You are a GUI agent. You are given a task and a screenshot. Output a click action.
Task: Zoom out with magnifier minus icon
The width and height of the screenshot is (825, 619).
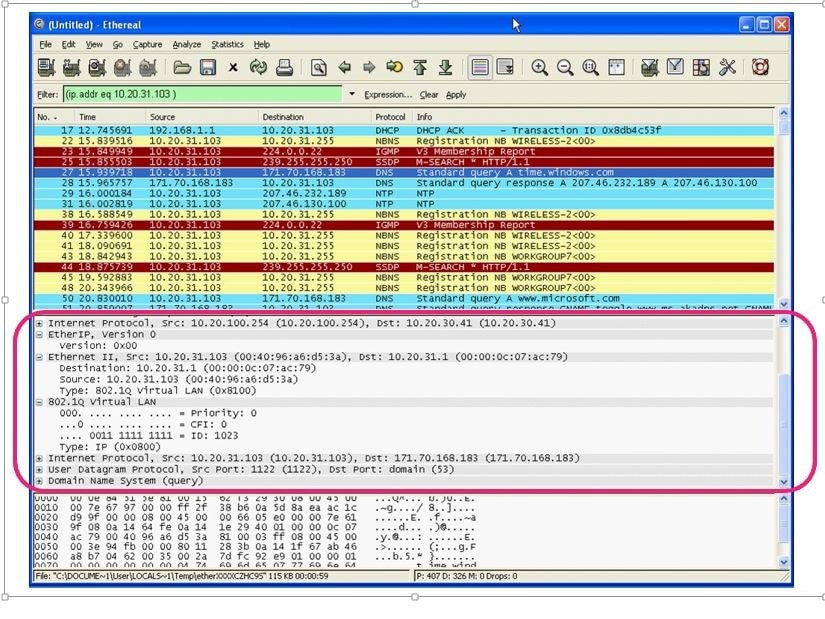coord(565,67)
